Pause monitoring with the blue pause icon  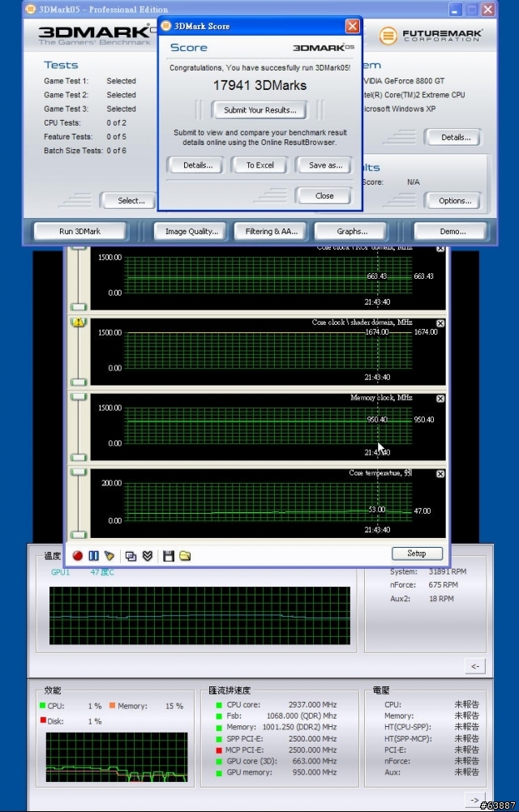94,556
